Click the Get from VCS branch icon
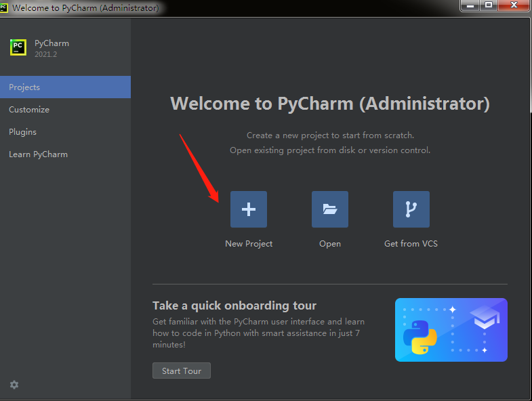 [x=411, y=209]
